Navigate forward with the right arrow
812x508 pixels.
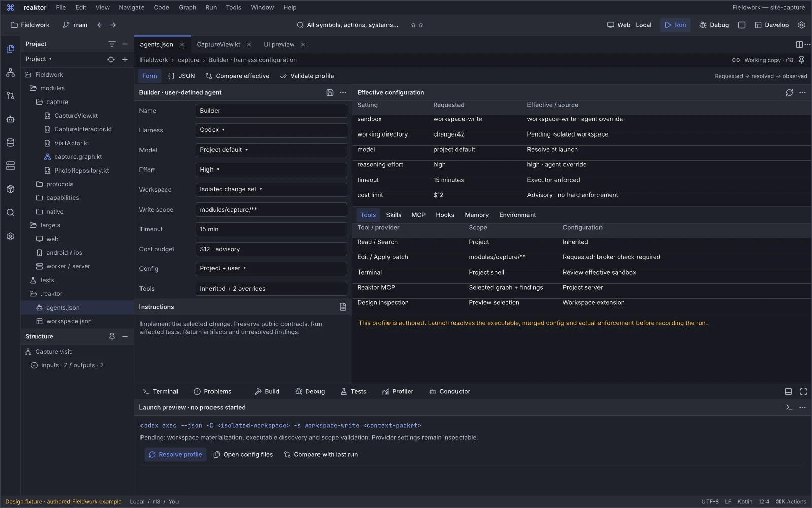pyautogui.click(x=113, y=25)
